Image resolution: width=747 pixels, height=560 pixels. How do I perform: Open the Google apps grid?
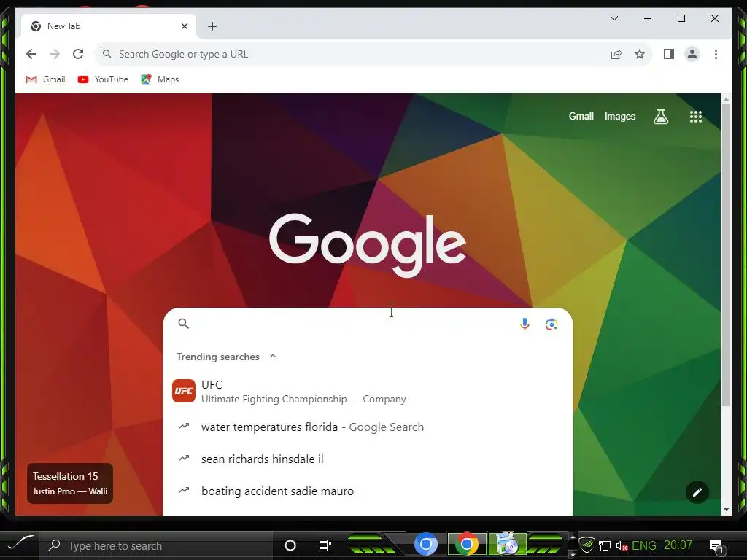696,116
